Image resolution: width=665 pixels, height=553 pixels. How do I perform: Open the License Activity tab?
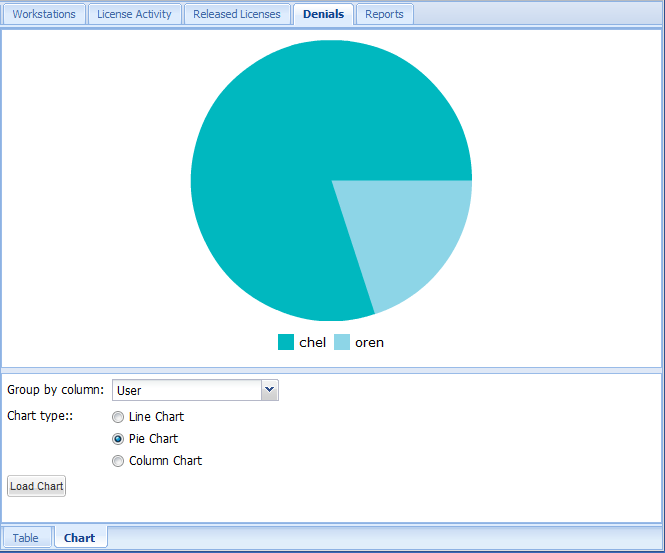(134, 14)
